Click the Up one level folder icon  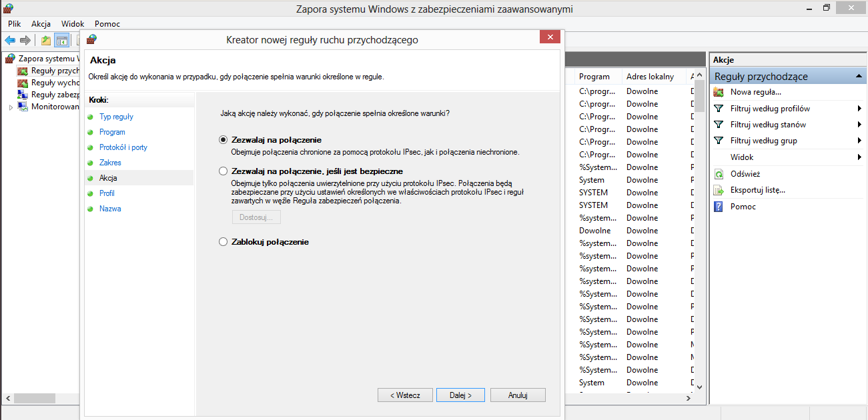point(46,41)
